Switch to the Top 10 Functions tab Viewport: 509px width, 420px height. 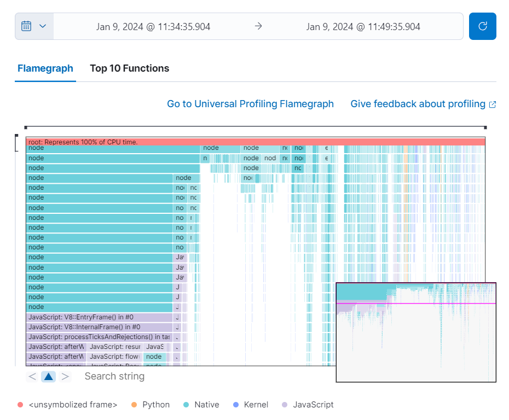(130, 68)
